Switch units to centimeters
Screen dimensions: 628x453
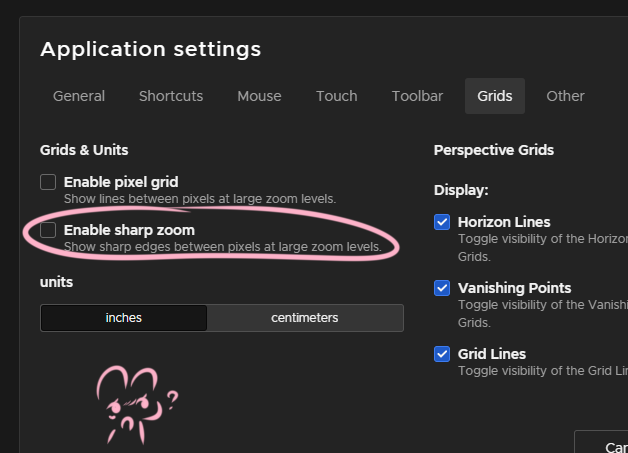pyautogui.click(x=305, y=318)
